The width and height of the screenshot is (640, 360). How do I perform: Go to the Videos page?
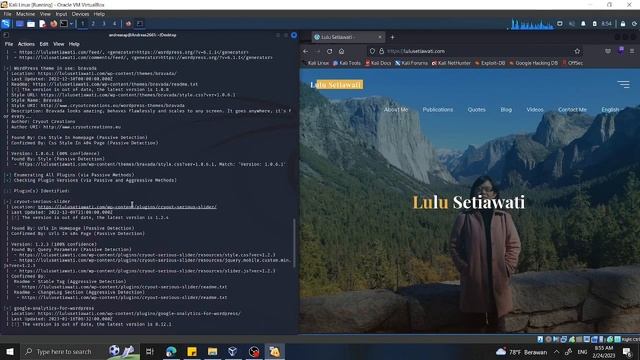pos(535,110)
